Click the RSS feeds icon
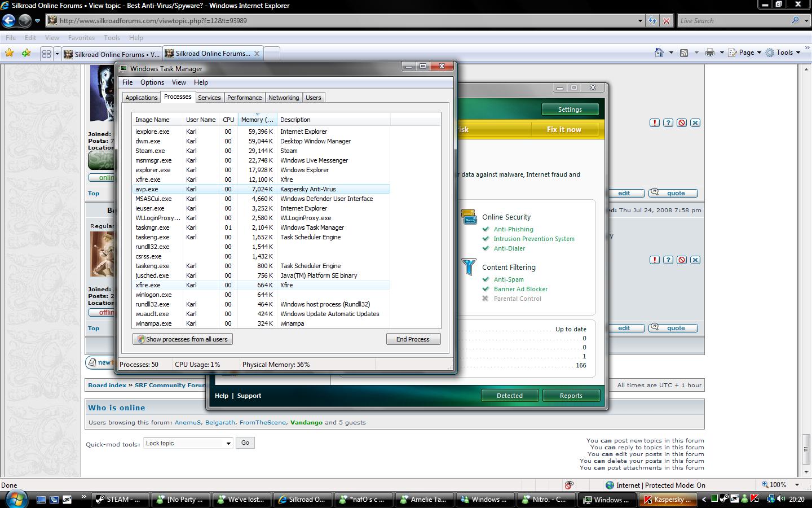 tap(683, 52)
